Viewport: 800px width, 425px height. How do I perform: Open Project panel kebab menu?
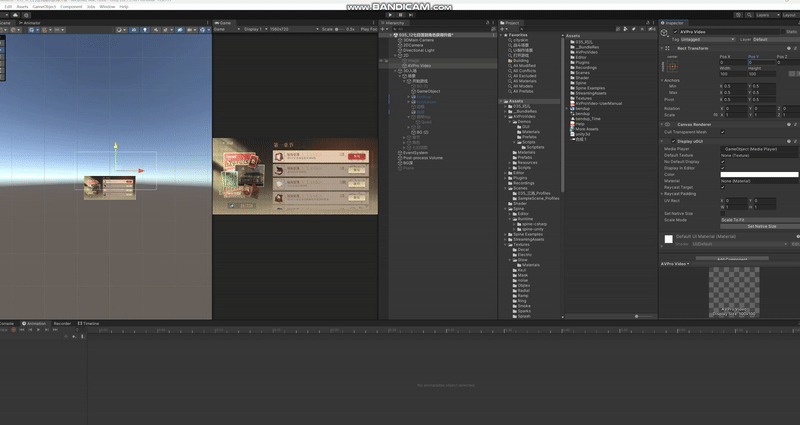(x=654, y=22)
